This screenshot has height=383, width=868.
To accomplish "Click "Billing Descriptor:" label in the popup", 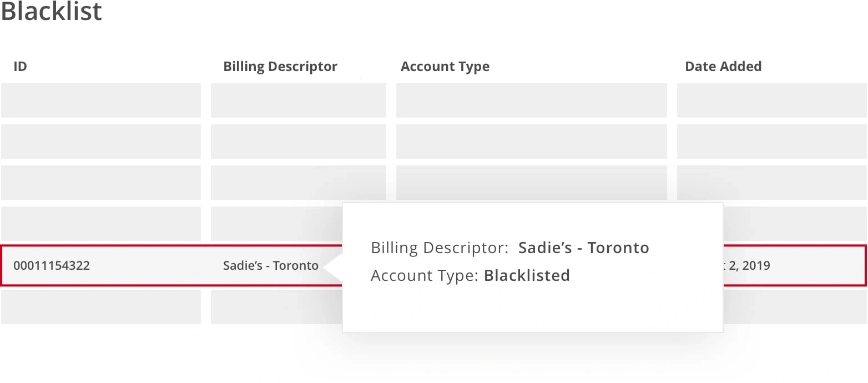I will click(440, 248).
